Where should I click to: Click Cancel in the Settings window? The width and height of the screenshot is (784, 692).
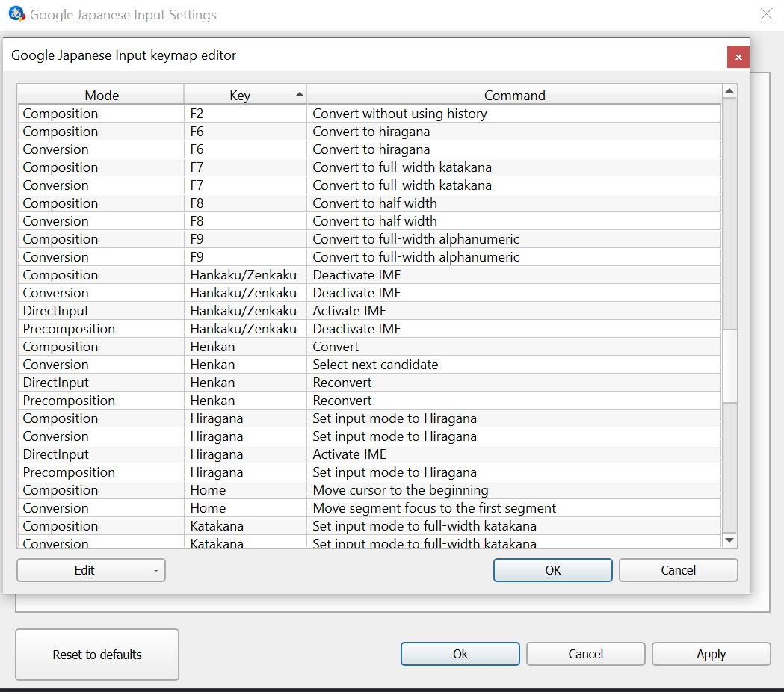coord(585,654)
